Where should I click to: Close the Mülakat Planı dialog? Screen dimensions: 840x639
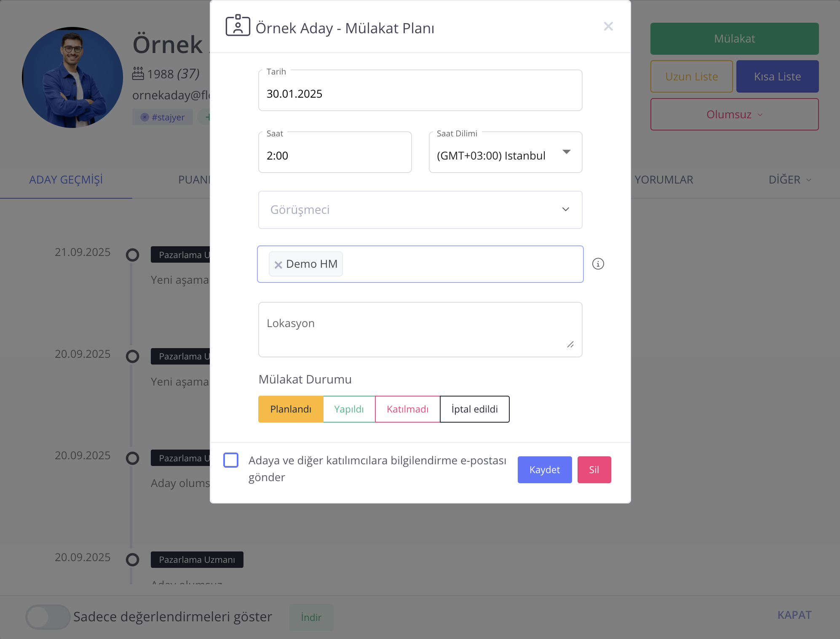click(608, 27)
